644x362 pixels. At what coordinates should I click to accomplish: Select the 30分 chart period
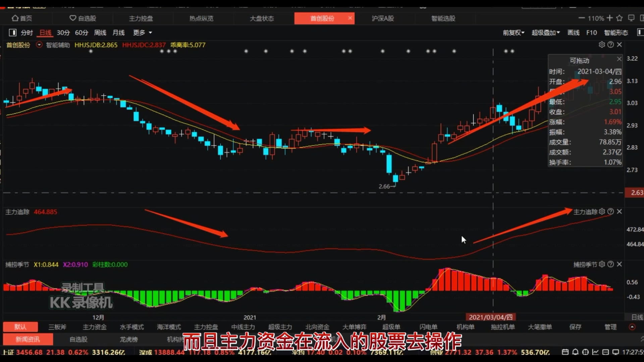coord(63,33)
